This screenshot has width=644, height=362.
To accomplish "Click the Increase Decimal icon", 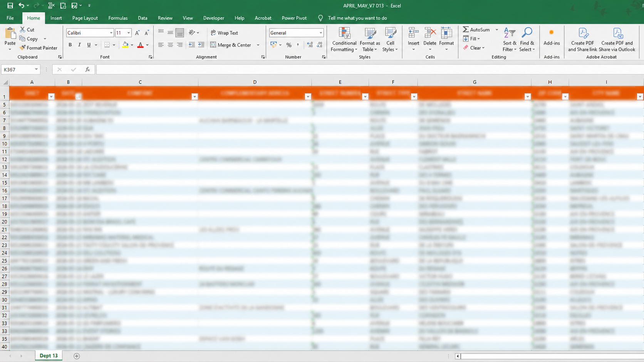I will point(310,45).
